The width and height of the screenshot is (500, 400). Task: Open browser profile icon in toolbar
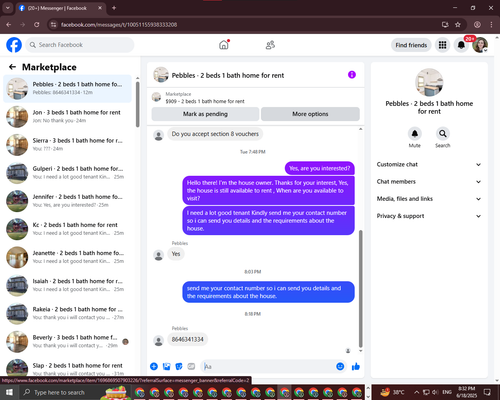(477, 25)
